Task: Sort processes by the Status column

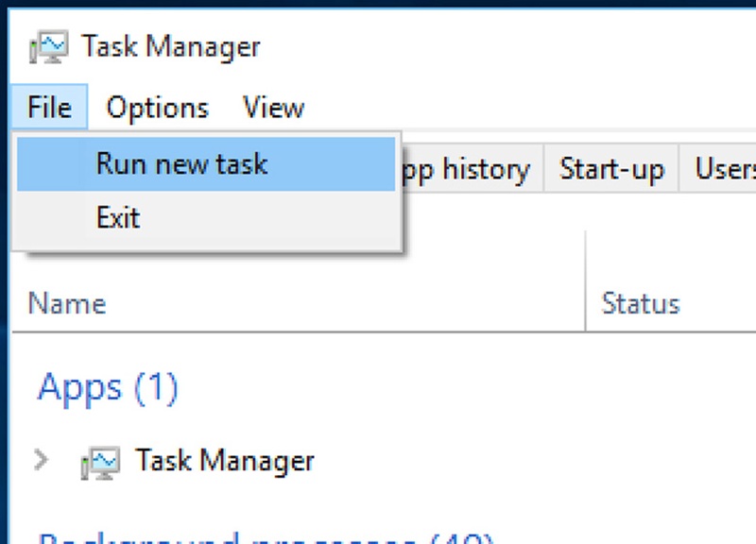Action: tap(641, 303)
